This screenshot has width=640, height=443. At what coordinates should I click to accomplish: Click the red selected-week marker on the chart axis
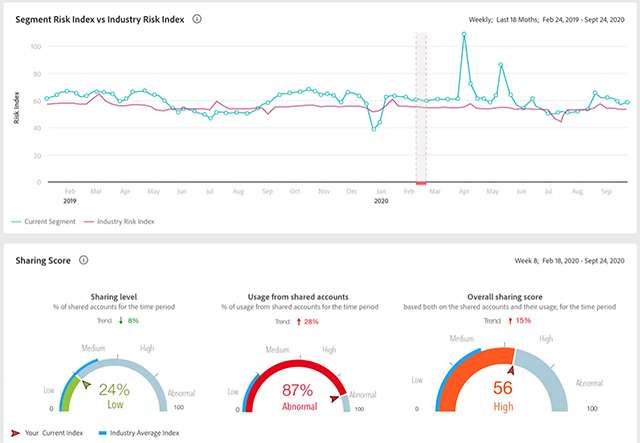coord(421,183)
